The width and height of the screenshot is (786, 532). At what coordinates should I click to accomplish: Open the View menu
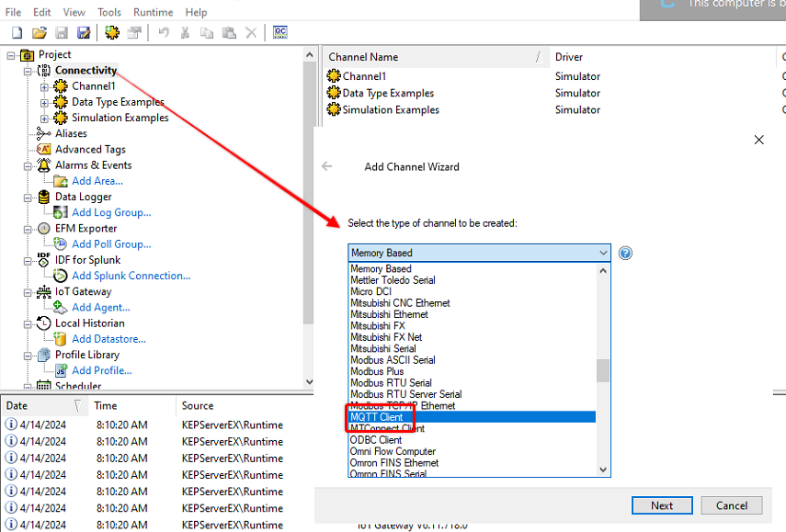point(74,12)
